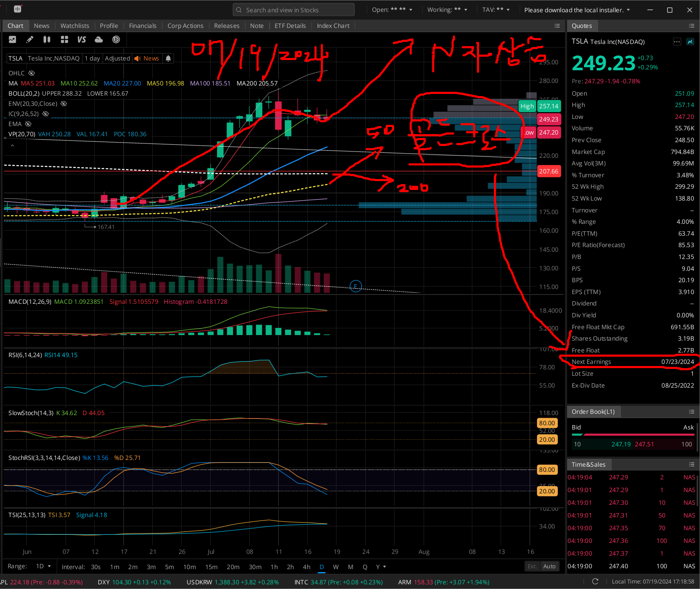The height and width of the screenshot is (589, 700).
Task: Toggle the Auto scale button
Action: [x=549, y=566]
